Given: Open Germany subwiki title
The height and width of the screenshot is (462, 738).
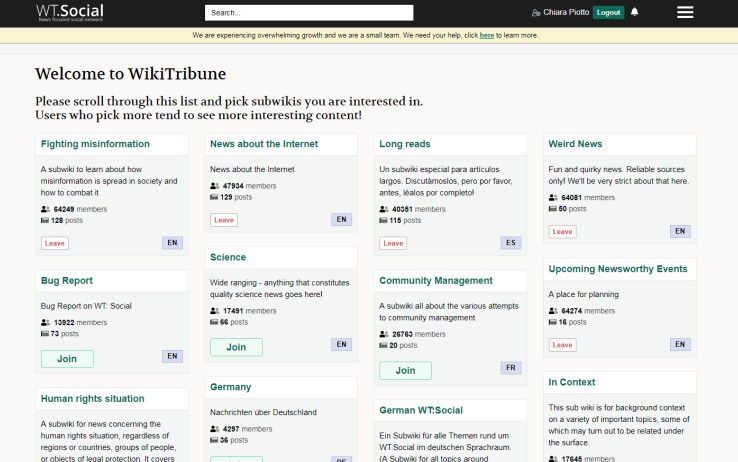Looking at the screenshot, I should tap(231, 387).
